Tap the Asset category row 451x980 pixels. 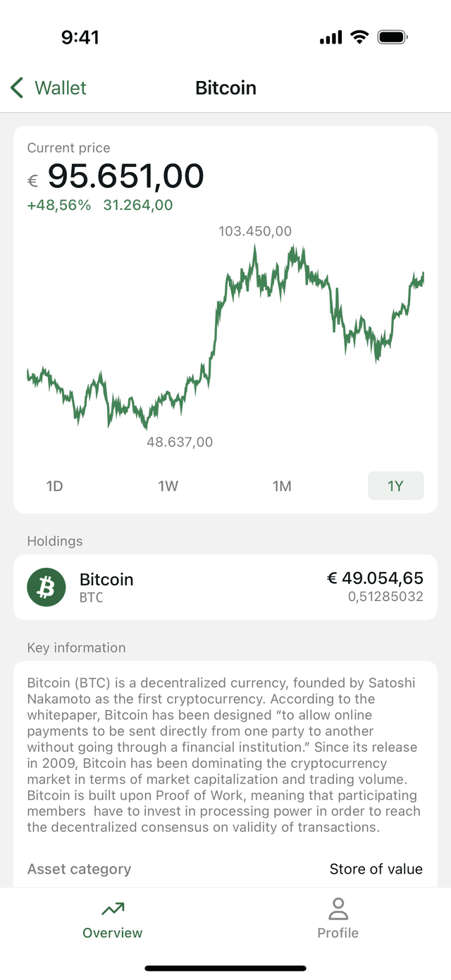coord(225,869)
